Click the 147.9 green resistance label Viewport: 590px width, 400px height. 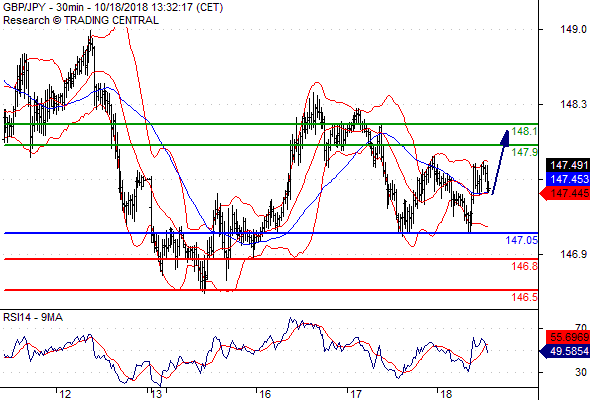click(525, 152)
